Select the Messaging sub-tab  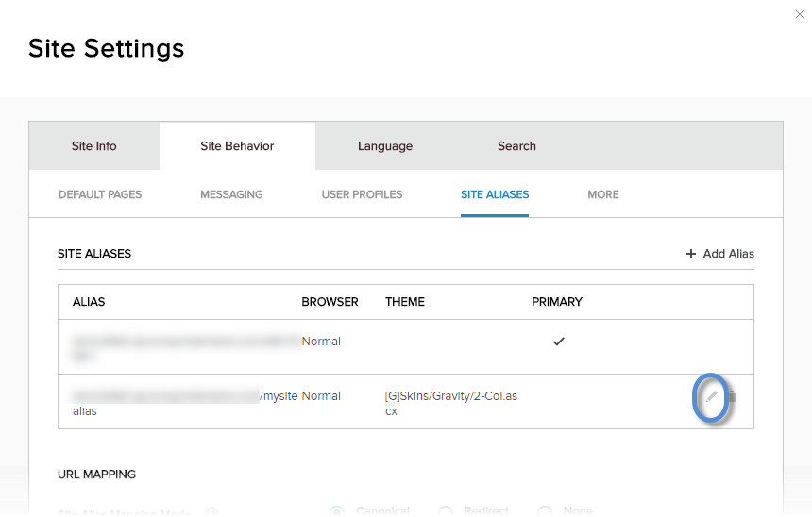pos(231,194)
